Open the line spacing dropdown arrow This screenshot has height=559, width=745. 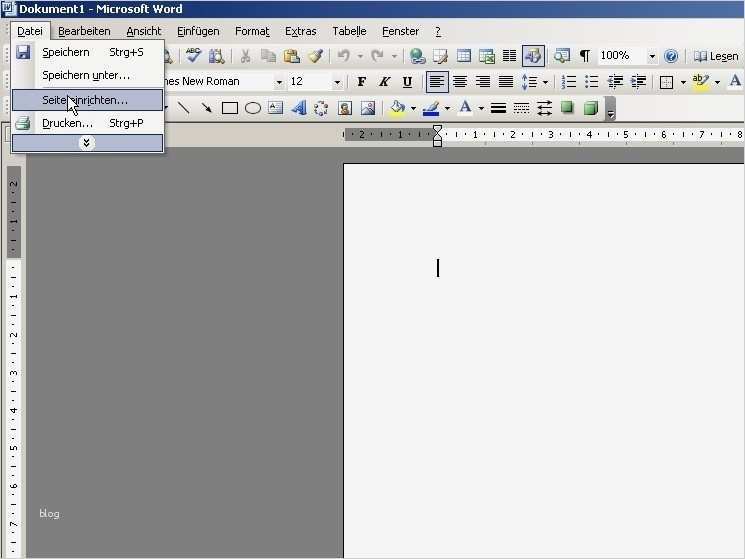click(x=545, y=82)
